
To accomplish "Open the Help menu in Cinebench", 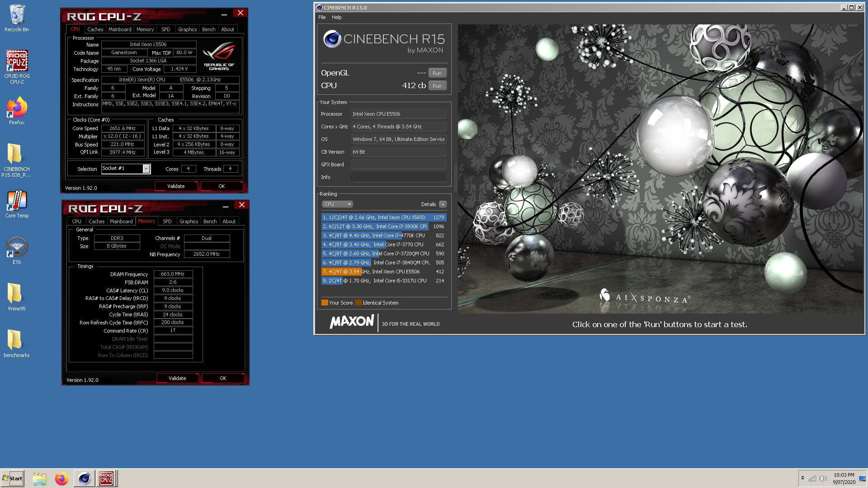I will coord(337,17).
